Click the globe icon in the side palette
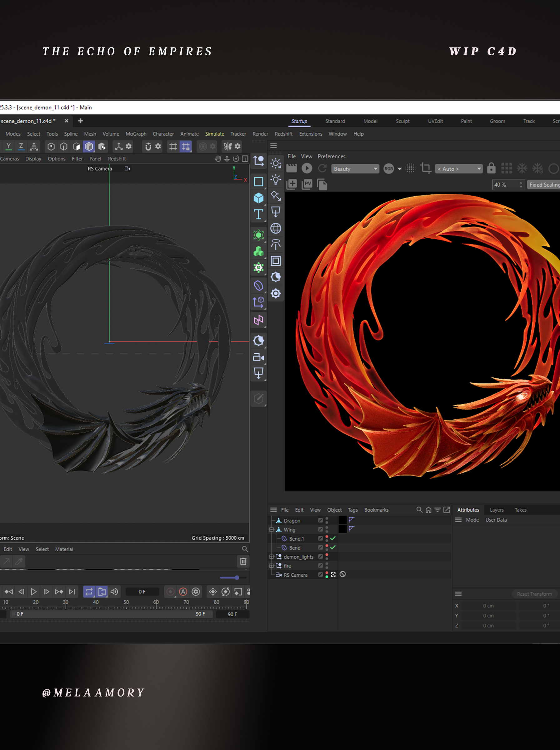 point(276,228)
